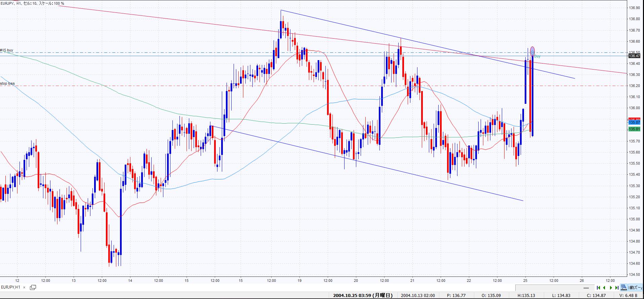Click the chart title EURJPY, H1 header text

click(32, 3)
